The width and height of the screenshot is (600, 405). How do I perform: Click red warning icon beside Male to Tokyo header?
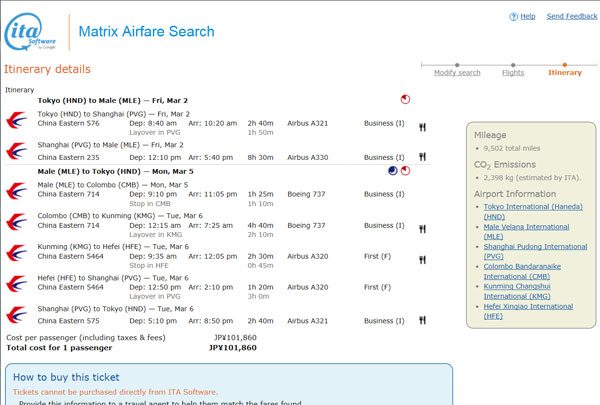(x=405, y=171)
